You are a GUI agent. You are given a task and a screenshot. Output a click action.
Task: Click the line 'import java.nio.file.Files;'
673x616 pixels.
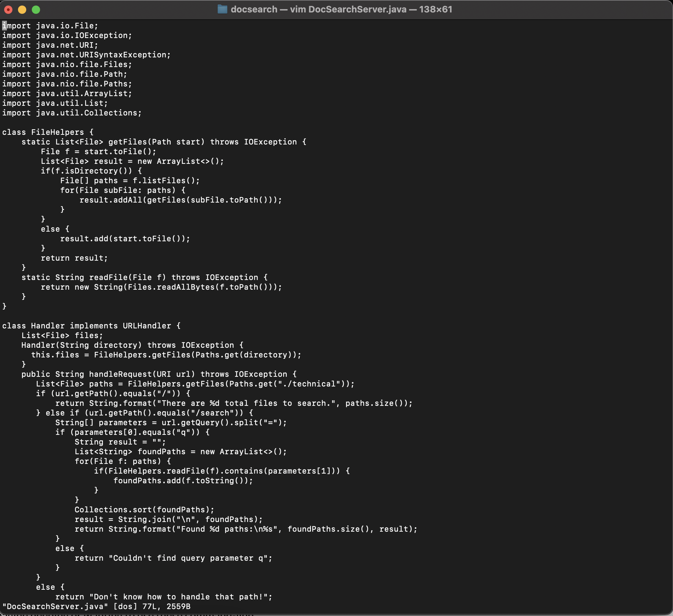pos(67,65)
